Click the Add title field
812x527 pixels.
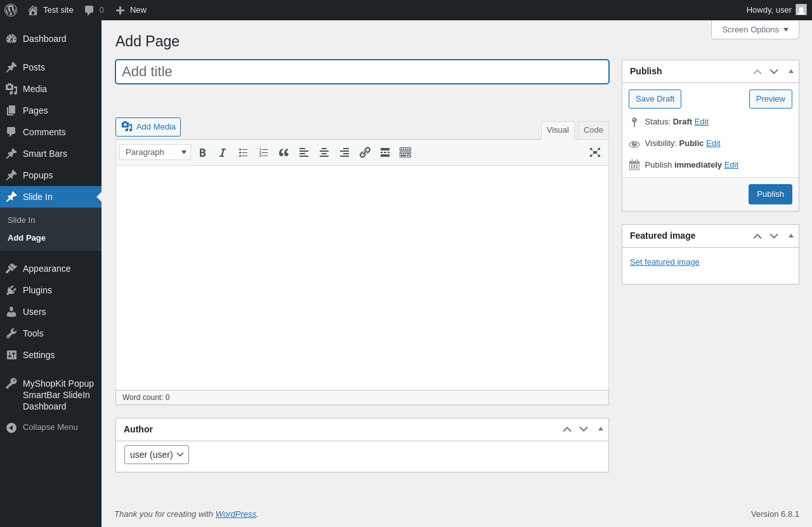point(362,72)
